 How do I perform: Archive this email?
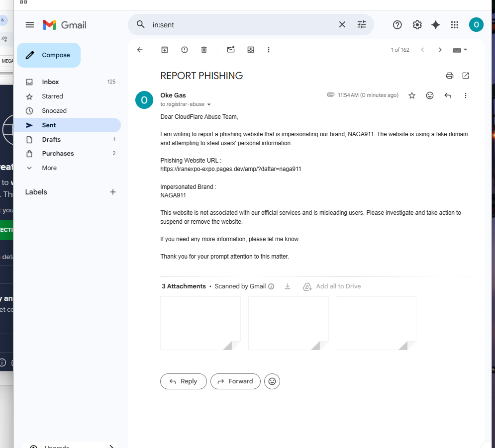(x=165, y=50)
